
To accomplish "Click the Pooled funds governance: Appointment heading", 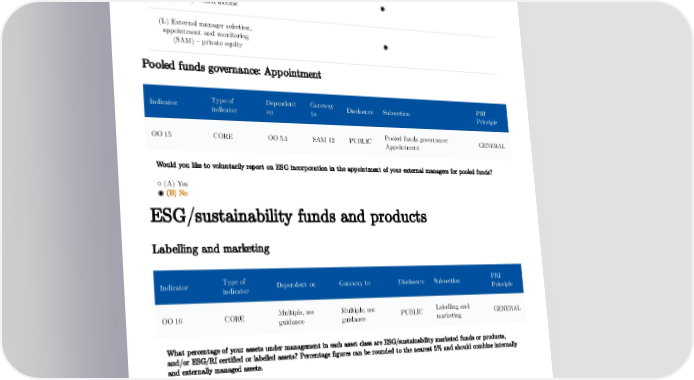I will pos(231,68).
